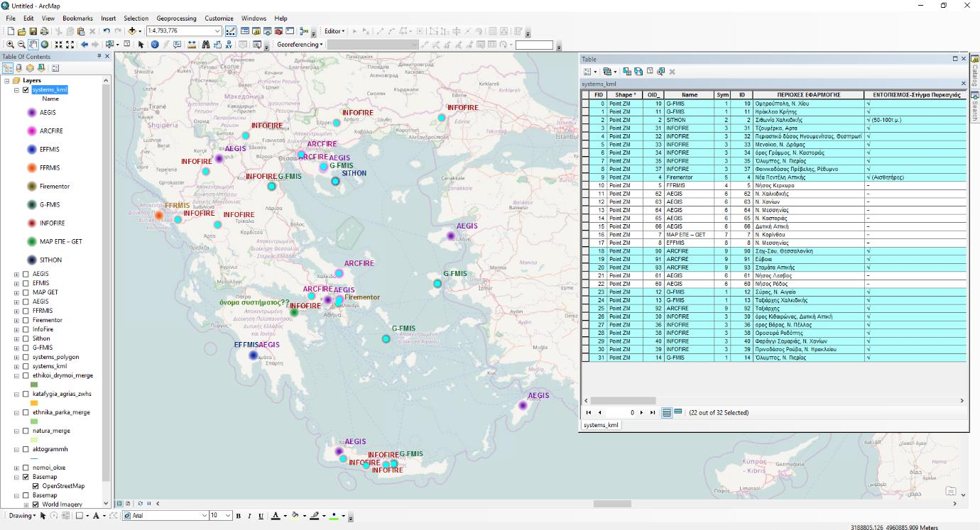980x530 pixels.
Task: Click the systems_kml table tab
Action: pos(601,425)
